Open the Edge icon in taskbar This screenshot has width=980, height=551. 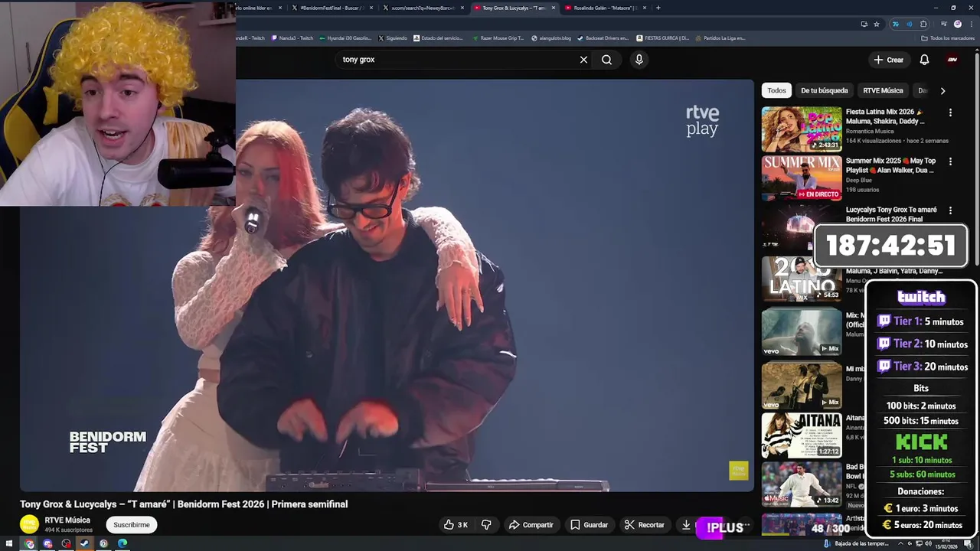[x=122, y=544]
